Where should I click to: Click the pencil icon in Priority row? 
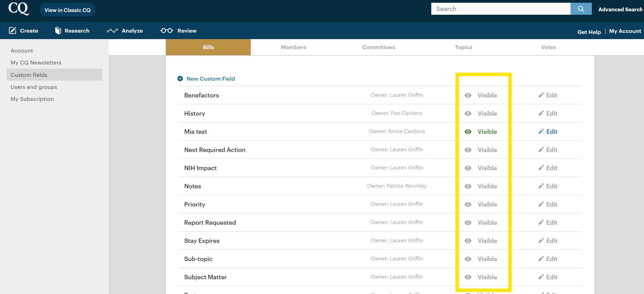tap(541, 204)
